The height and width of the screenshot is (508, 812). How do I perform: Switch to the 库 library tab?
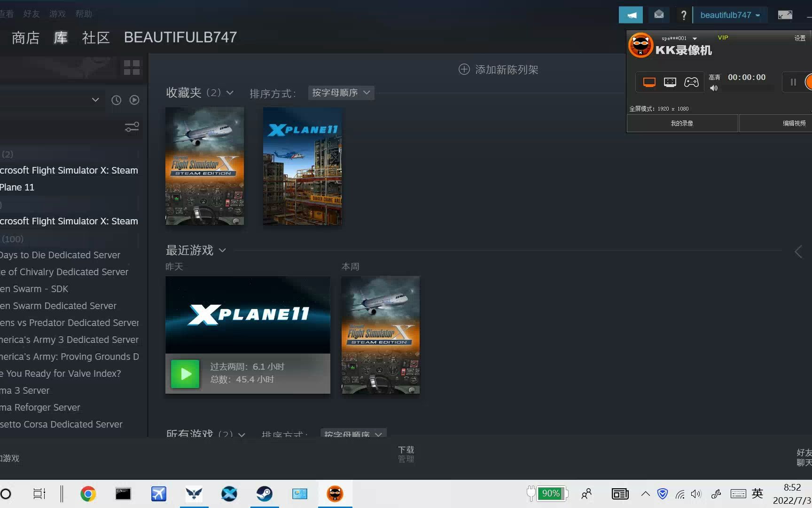click(x=61, y=38)
